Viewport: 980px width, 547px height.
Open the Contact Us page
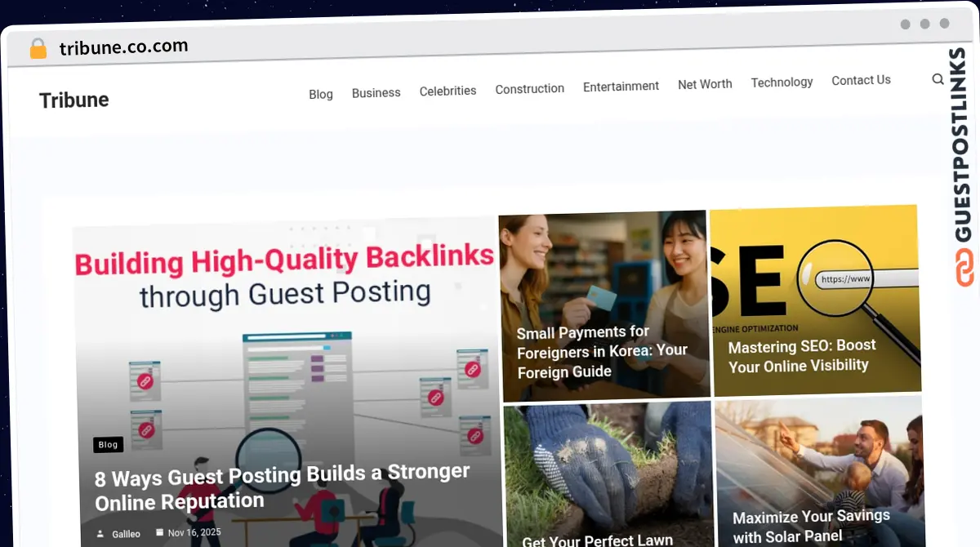coord(861,80)
